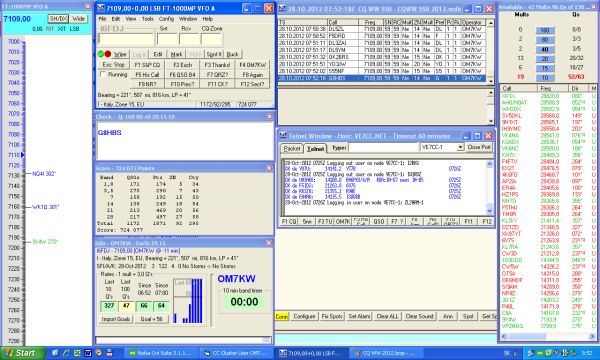Click the Set Alarm button
This screenshot has width=600, height=360.
point(359,316)
